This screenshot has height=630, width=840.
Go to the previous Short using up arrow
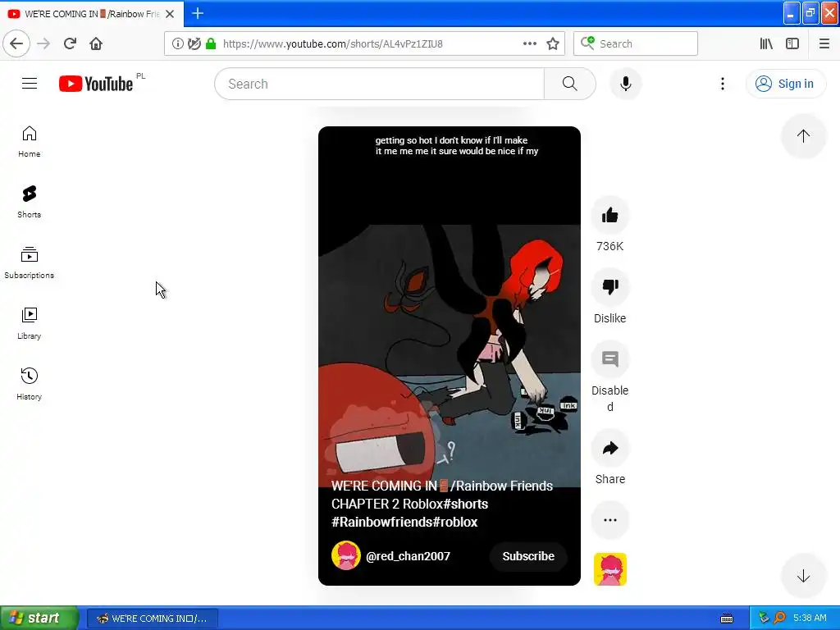point(803,136)
